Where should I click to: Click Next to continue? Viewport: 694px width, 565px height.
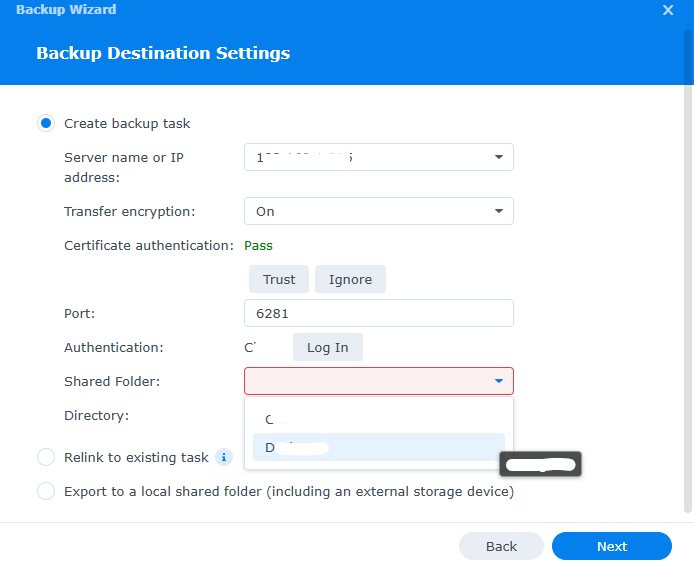[x=612, y=546]
